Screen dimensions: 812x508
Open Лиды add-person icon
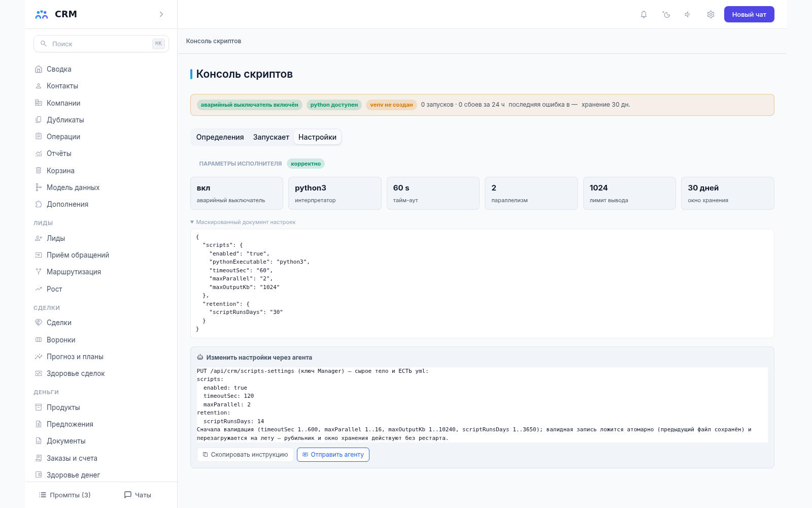(39, 238)
